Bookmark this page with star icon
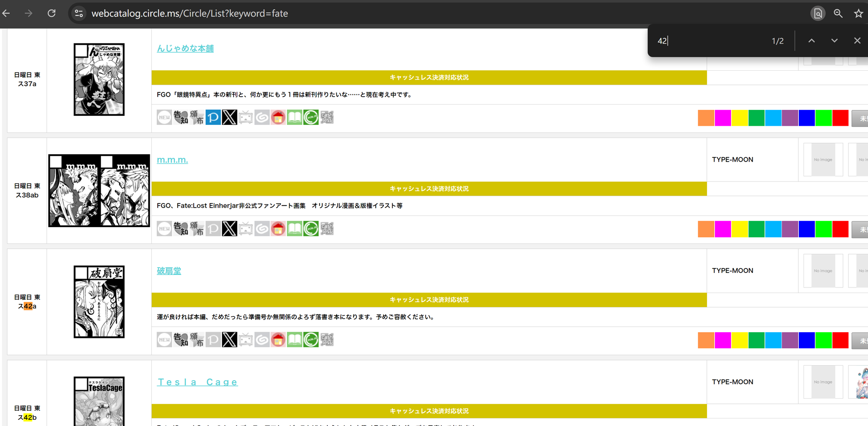 [x=858, y=14]
